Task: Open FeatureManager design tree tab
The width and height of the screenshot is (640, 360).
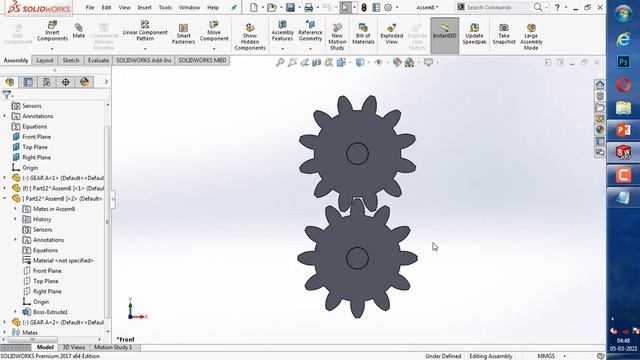Action: pyautogui.click(x=10, y=82)
